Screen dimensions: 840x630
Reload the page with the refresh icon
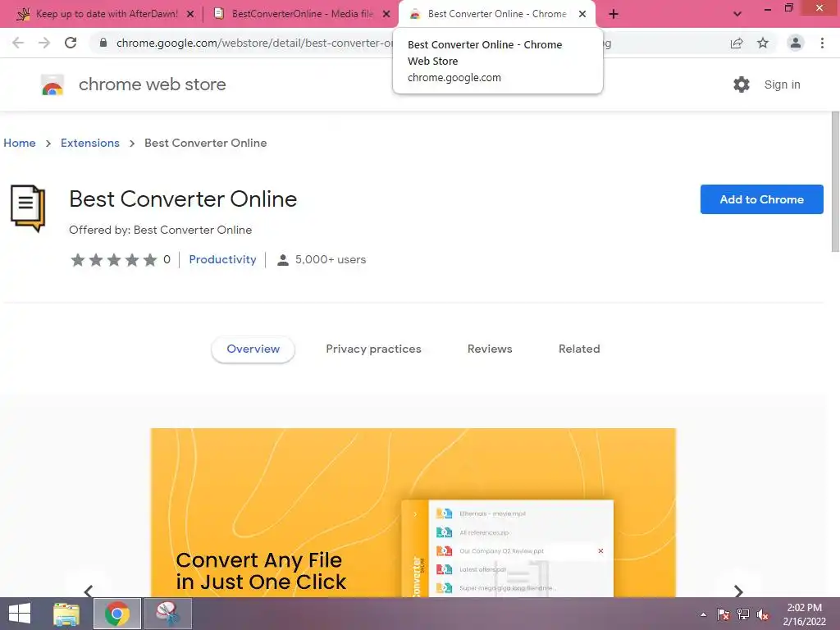[71, 43]
